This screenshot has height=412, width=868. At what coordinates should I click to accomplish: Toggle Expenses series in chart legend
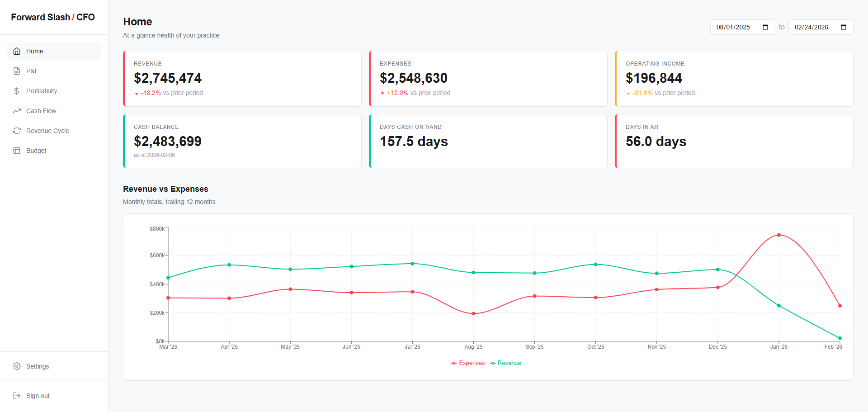[467, 363]
